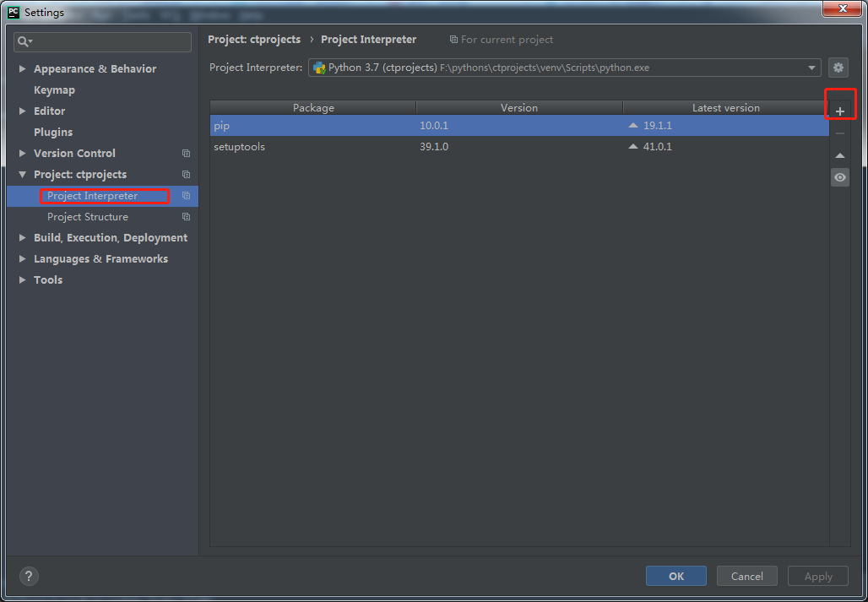Image resolution: width=868 pixels, height=602 pixels.
Task: Click the OK button
Action: [x=675, y=575]
